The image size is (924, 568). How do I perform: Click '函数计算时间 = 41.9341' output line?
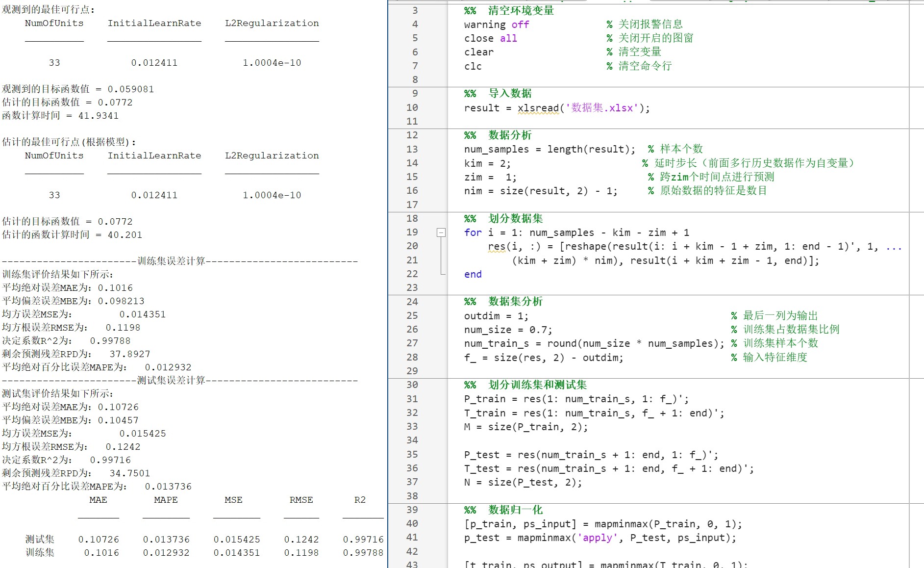coord(60,115)
